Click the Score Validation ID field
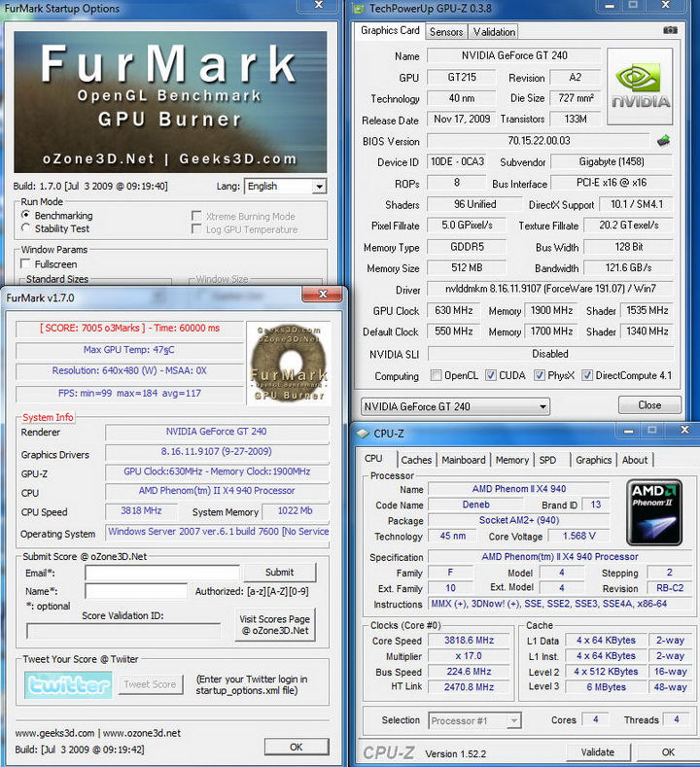The height and width of the screenshot is (767, 700). point(123,631)
